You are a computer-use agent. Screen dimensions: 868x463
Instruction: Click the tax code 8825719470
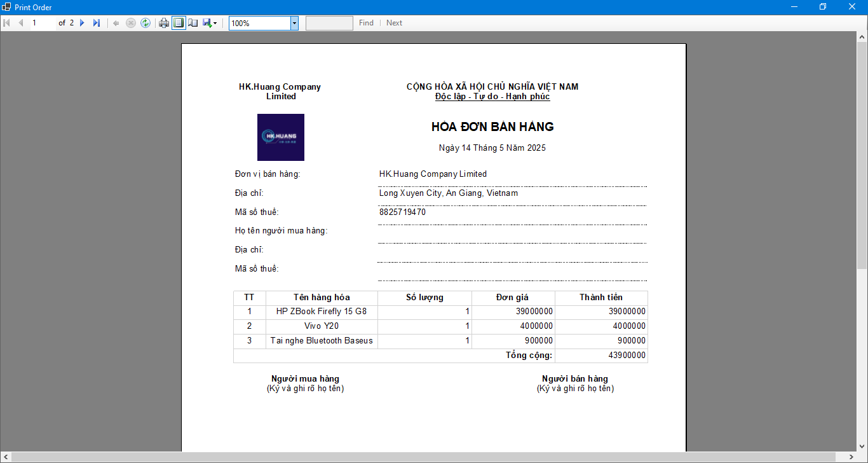coord(402,212)
